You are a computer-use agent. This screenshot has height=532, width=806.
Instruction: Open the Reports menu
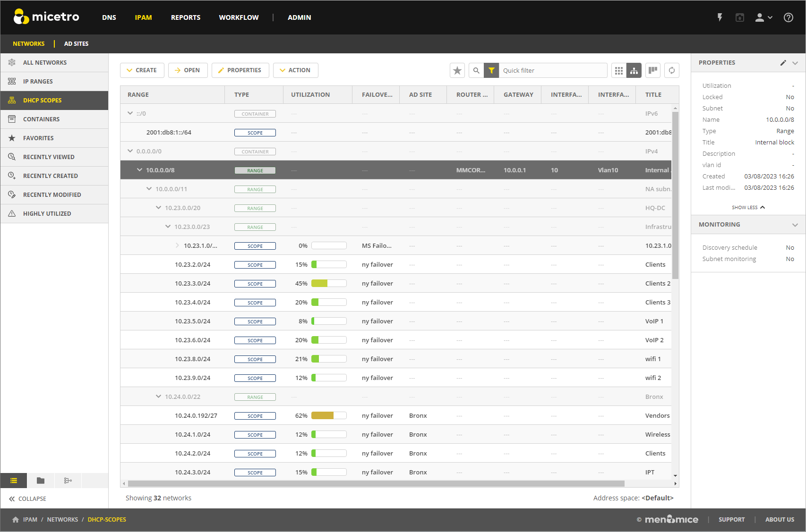pos(186,17)
